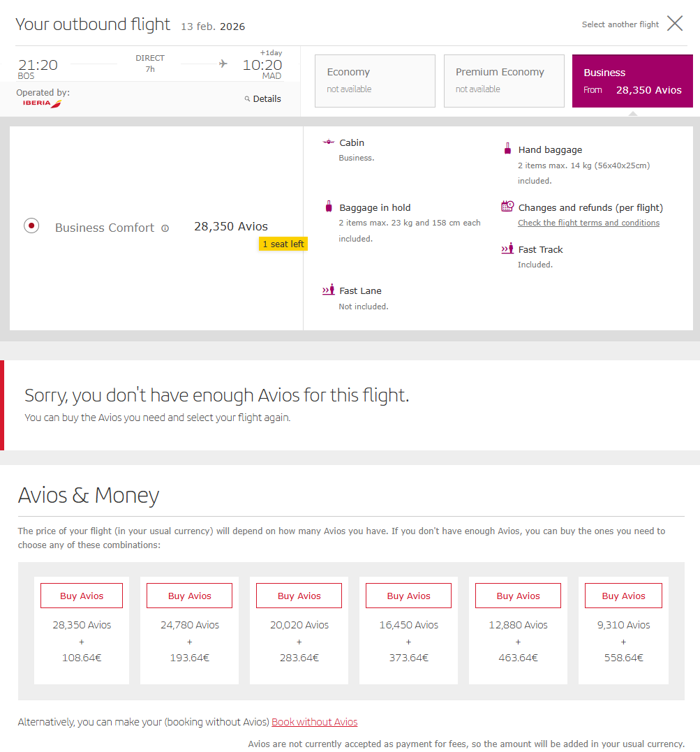Open the flight terms and conditions link
This screenshot has width=700, height=752.
click(x=588, y=223)
